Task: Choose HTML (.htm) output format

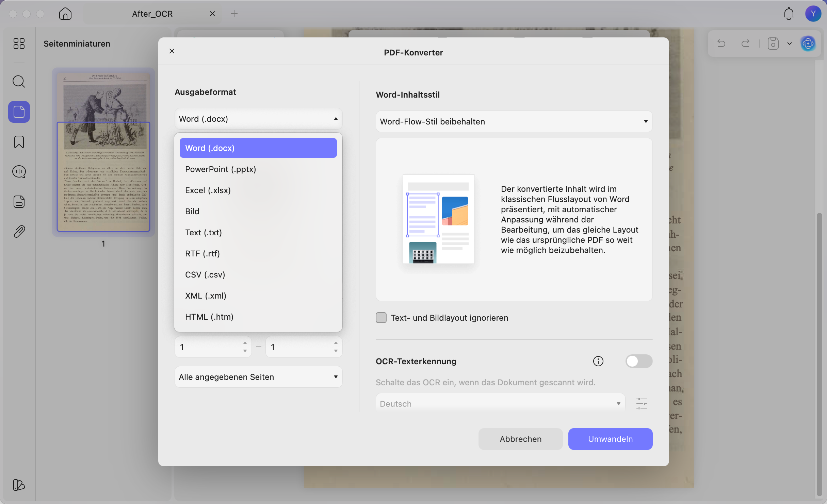Action: coord(258,317)
